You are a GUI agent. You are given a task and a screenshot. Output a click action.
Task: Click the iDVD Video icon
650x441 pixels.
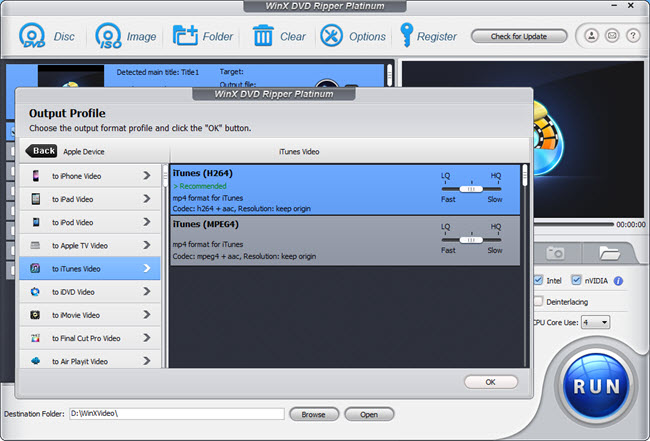[x=35, y=292]
